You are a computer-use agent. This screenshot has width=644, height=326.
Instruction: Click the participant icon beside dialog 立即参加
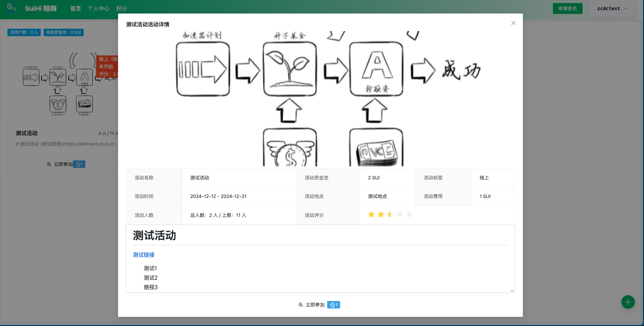point(301,305)
